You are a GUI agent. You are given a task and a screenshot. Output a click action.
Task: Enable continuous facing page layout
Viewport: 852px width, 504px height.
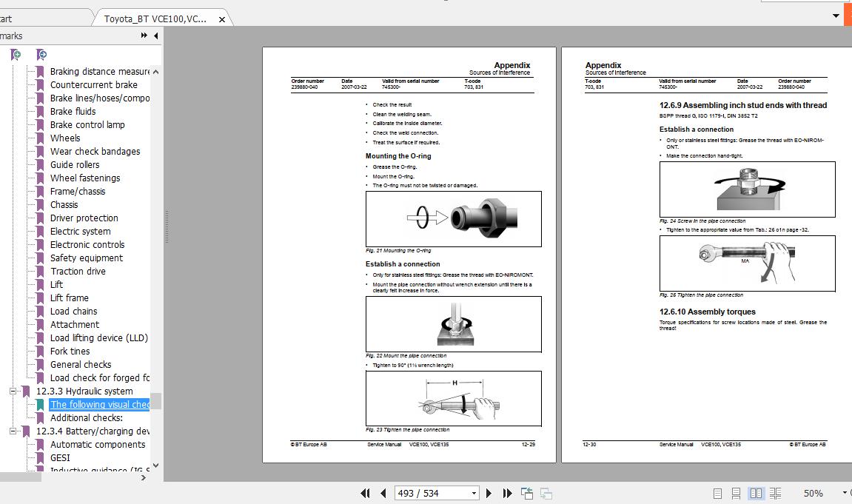(x=775, y=493)
